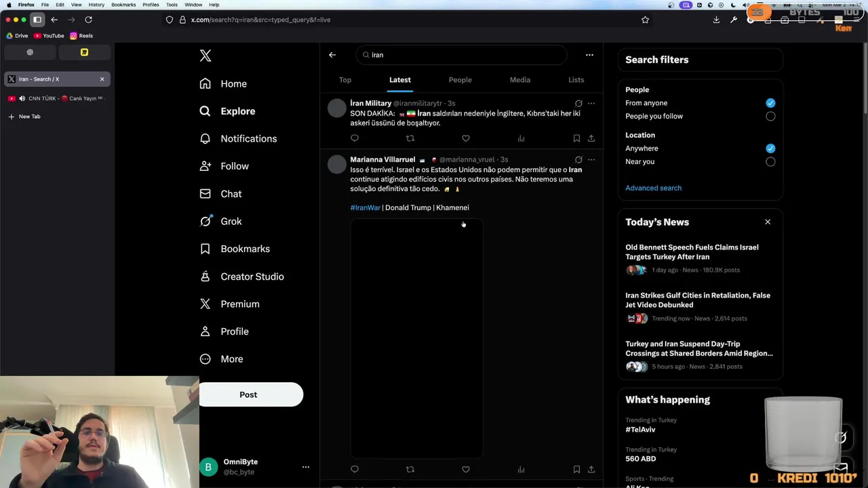Like Marianna Villarruel's post
The image size is (868, 488).
(x=466, y=469)
